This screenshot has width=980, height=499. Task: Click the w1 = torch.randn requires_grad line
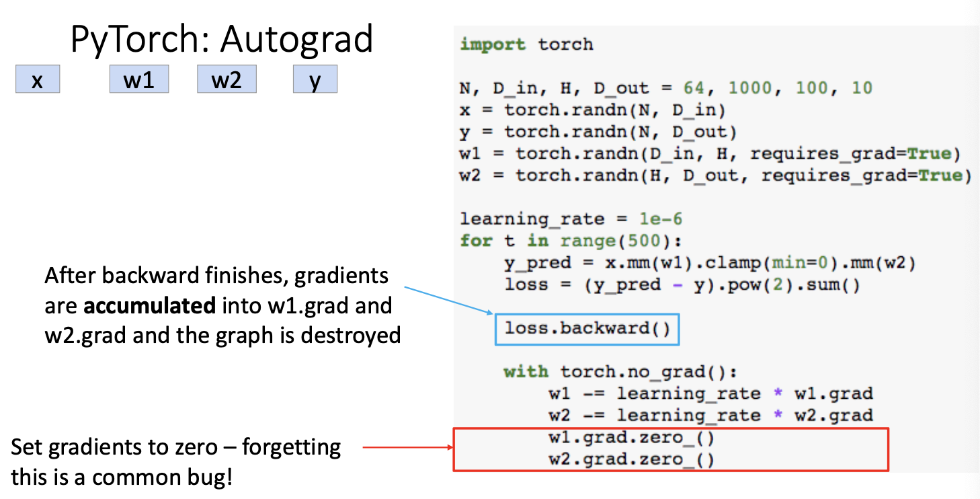click(710, 154)
